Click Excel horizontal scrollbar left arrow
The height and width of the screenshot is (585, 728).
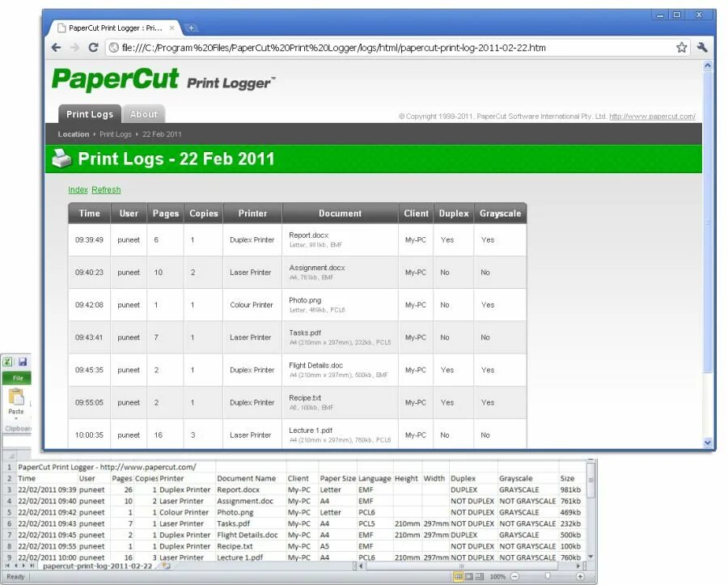coord(362,566)
